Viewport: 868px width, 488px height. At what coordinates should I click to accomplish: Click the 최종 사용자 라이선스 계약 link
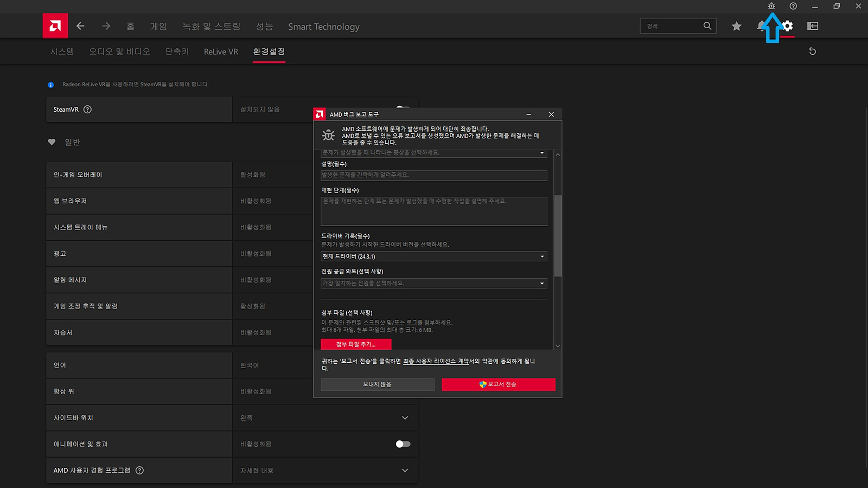point(436,361)
